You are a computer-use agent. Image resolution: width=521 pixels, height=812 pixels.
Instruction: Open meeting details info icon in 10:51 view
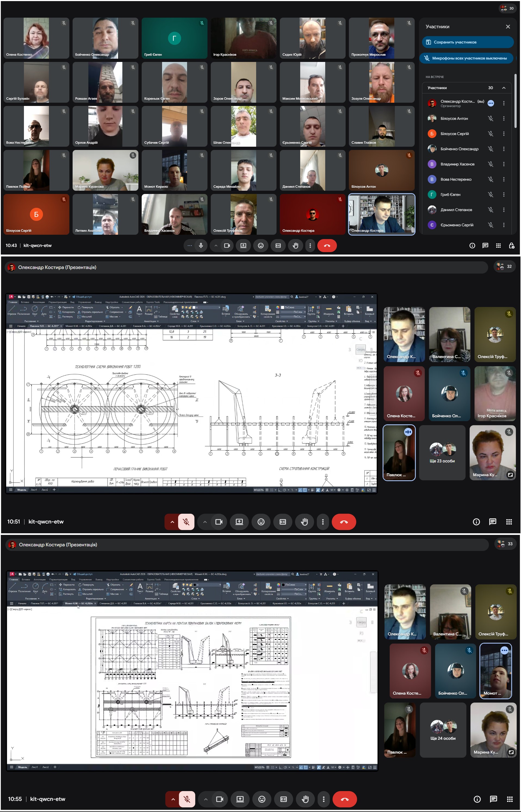click(476, 522)
